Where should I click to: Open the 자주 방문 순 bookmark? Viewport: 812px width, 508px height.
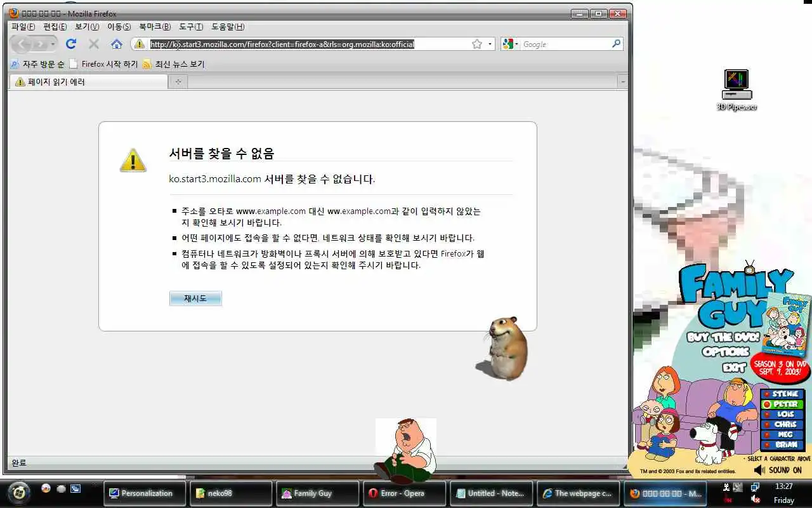tap(37, 63)
